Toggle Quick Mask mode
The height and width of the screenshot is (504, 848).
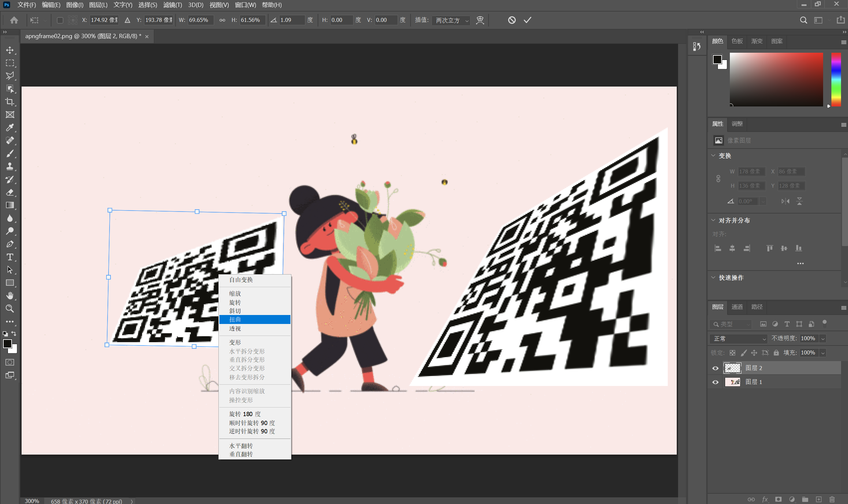point(10,362)
